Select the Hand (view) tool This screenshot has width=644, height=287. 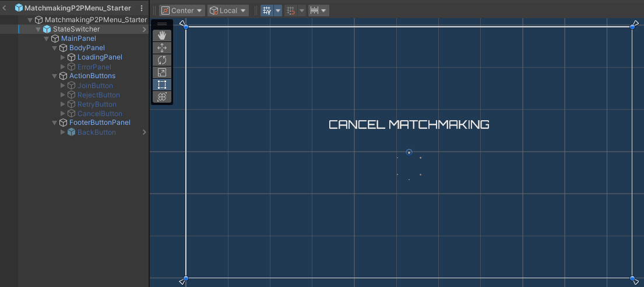point(162,36)
